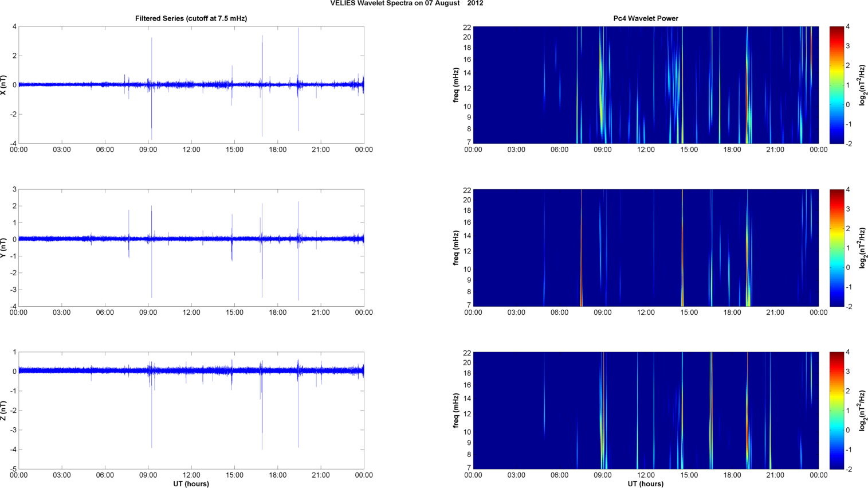The height and width of the screenshot is (488, 868).
Task: Select the Z (nT) filtered time series plot
Action: (191, 411)
